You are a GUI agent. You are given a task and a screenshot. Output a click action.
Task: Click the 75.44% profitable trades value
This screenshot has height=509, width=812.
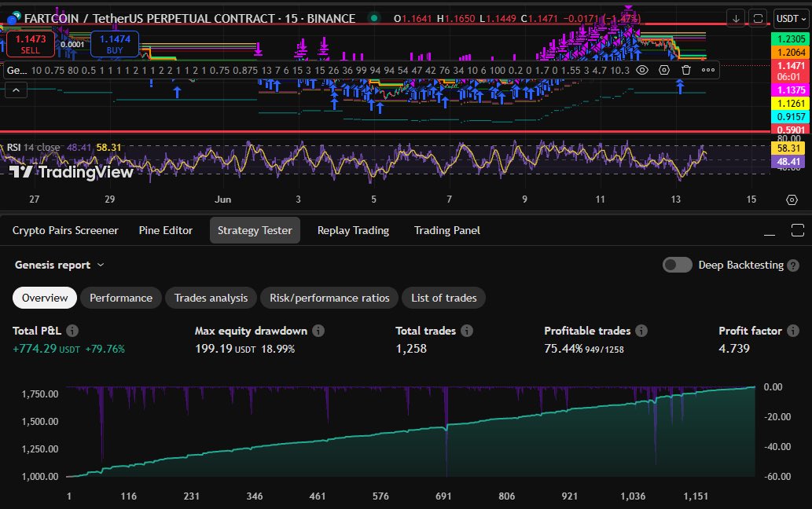564,349
